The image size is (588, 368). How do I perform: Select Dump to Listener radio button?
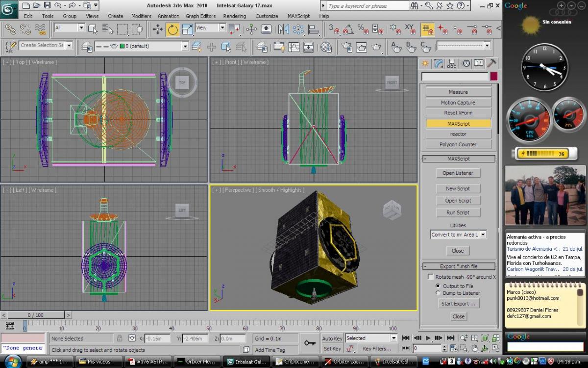[x=438, y=293]
